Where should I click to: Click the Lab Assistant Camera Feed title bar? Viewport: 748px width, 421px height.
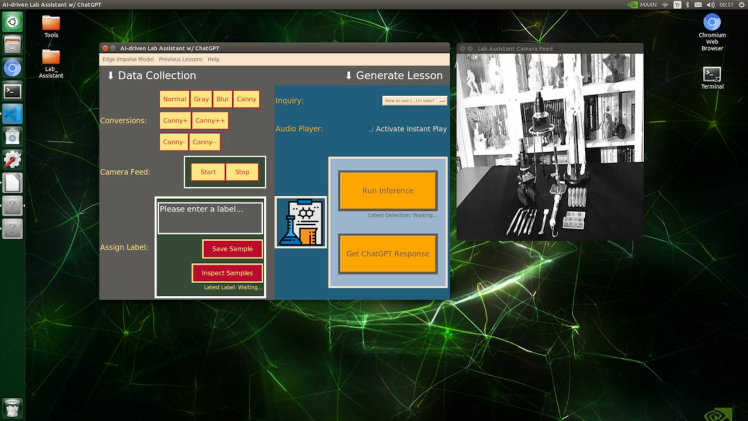550,49
